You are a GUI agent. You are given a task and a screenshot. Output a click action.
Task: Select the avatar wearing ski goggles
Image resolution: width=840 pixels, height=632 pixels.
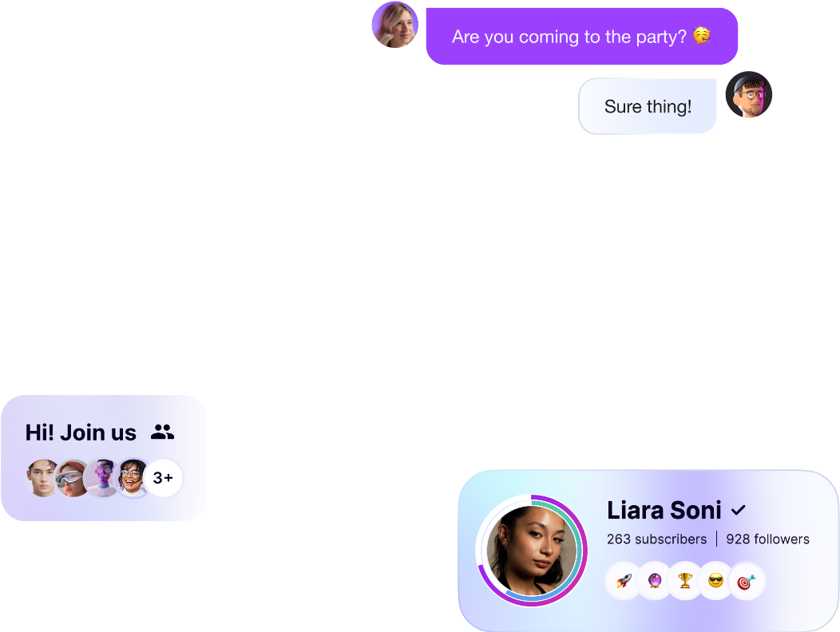[x=72, y=478]
